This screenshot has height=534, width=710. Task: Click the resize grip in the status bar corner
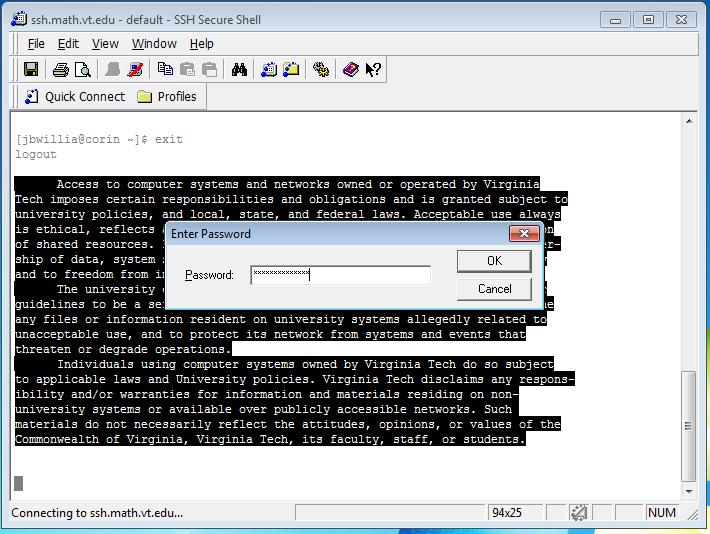pyautogui.click(x=692, y=513)
